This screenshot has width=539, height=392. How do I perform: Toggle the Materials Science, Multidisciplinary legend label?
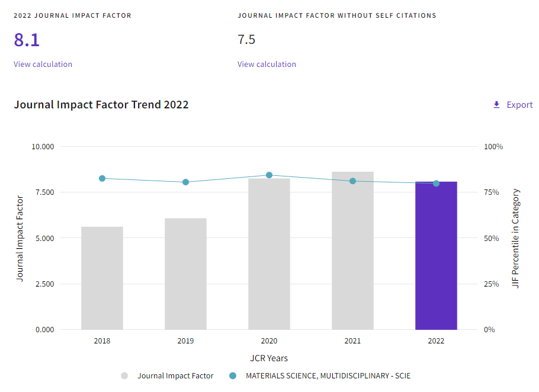tap(328, 375)
